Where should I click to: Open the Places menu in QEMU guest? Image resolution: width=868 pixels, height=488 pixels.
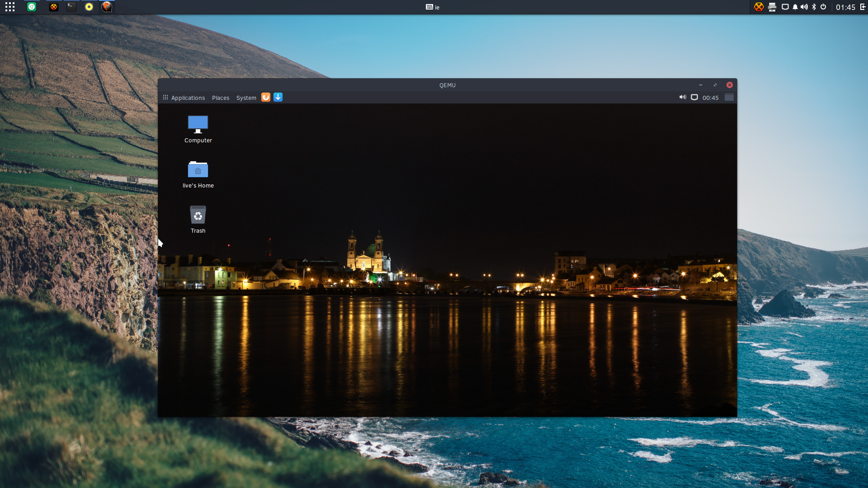pos(221,98)
